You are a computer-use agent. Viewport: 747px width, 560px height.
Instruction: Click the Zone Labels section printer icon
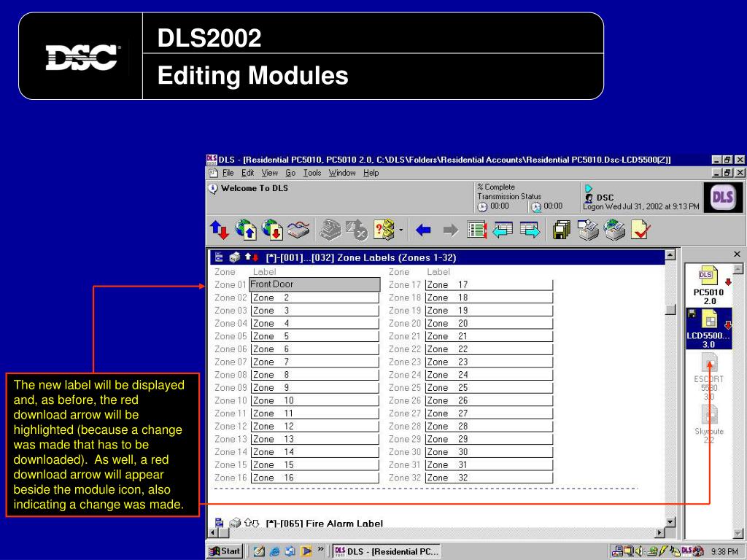[234, 257]
